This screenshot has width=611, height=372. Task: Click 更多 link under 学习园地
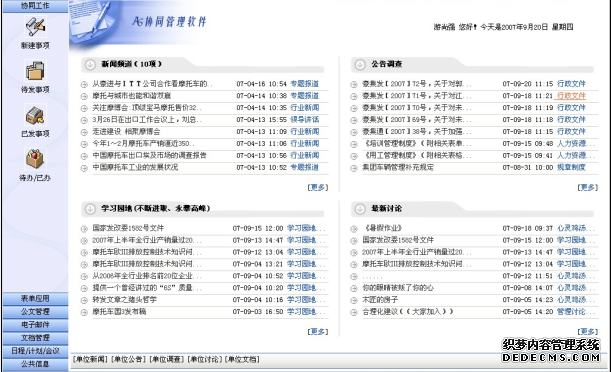pos(318,331)
